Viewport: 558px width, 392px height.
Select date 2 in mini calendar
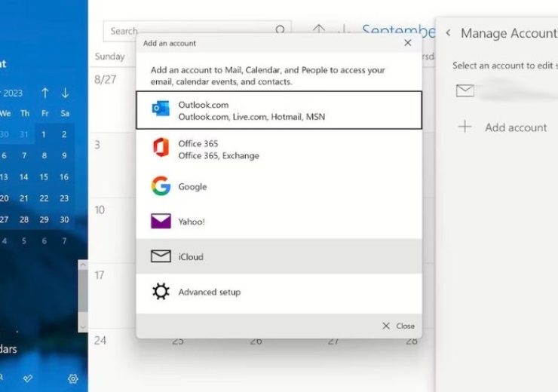coord(64,134)
